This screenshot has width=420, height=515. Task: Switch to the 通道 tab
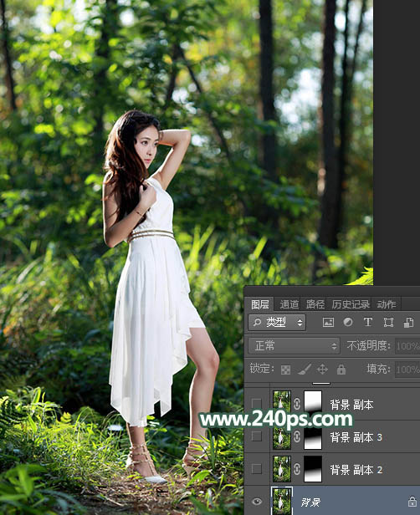point(289,304)
